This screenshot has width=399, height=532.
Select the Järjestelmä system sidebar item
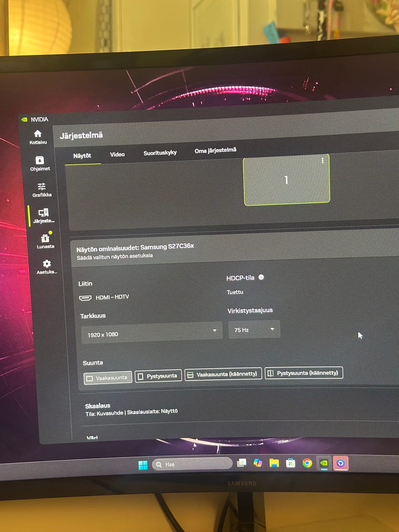pos(43,216)
